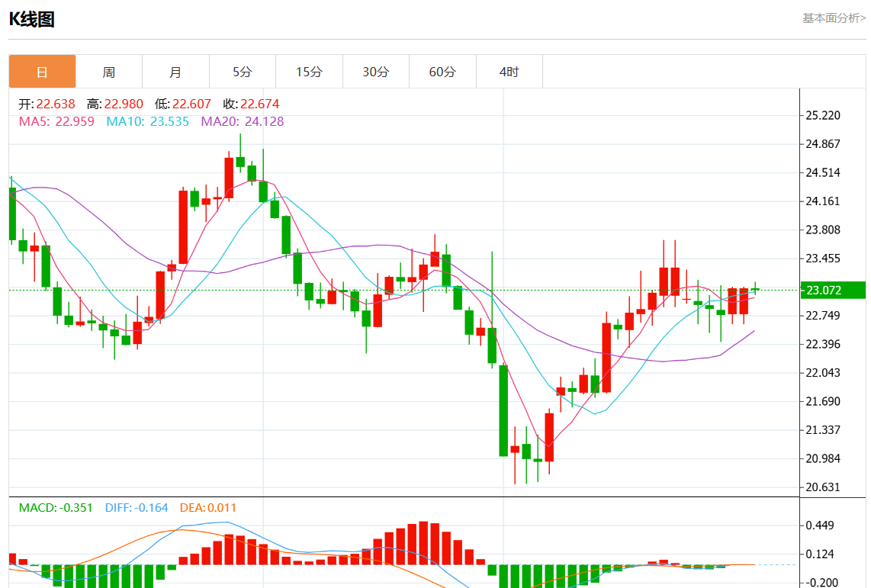This screenshot has width=871, height=588.
Task: Click the 0.449 MACD axis label
Action: pyautogui.click(x=820, y=525)
